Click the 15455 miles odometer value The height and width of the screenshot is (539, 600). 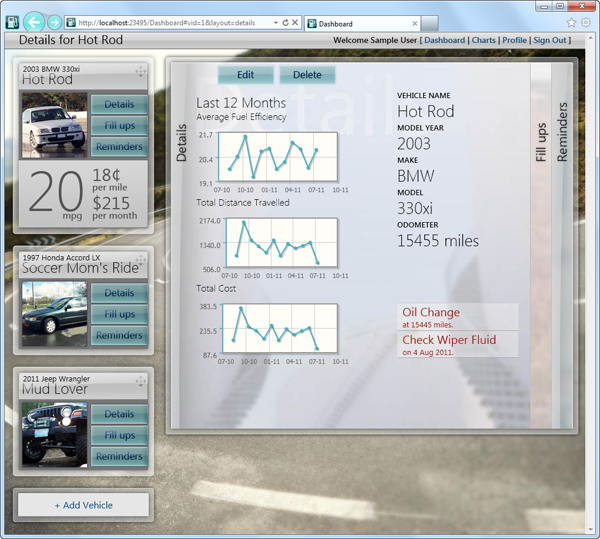pos(438,241)
